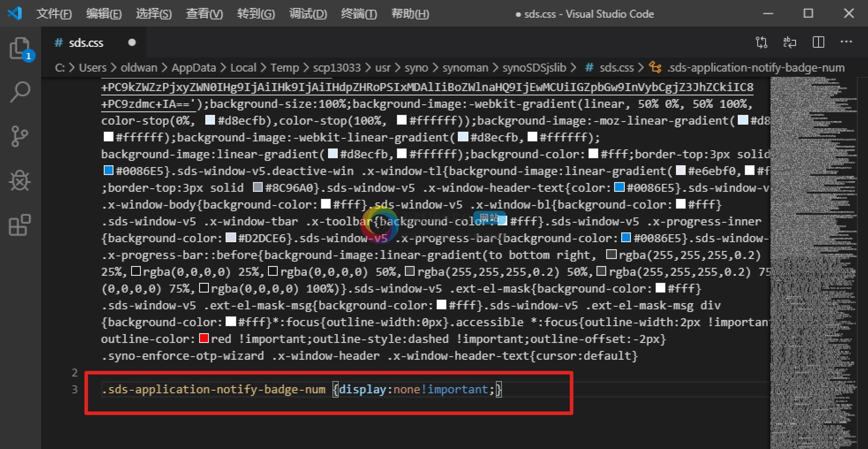This screenshot has width=868, height=449.
Task: Click the '.x-window-tbar' selector text
Action: (251, 221)
